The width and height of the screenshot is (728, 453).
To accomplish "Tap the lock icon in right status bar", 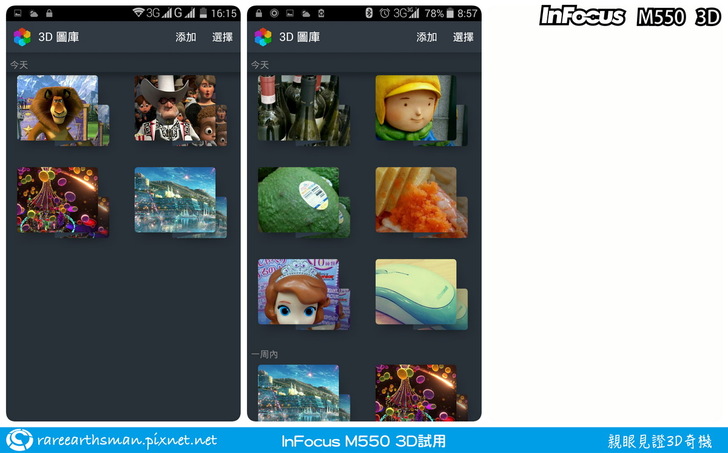I will (x=259, y=13).
